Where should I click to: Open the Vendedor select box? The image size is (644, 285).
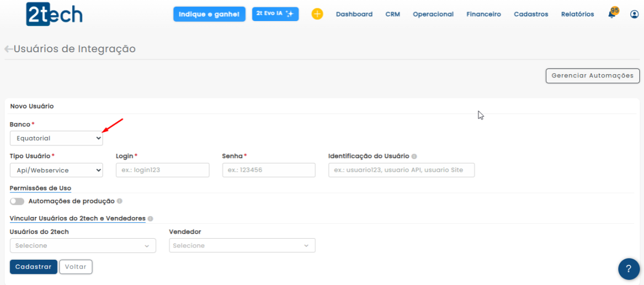[x=242, y=245]
